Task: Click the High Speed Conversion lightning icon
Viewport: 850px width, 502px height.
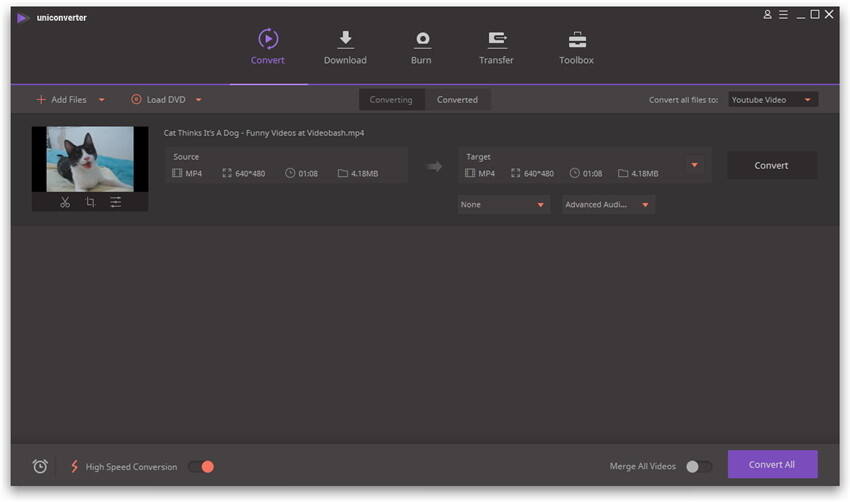Action: [74, 466]
